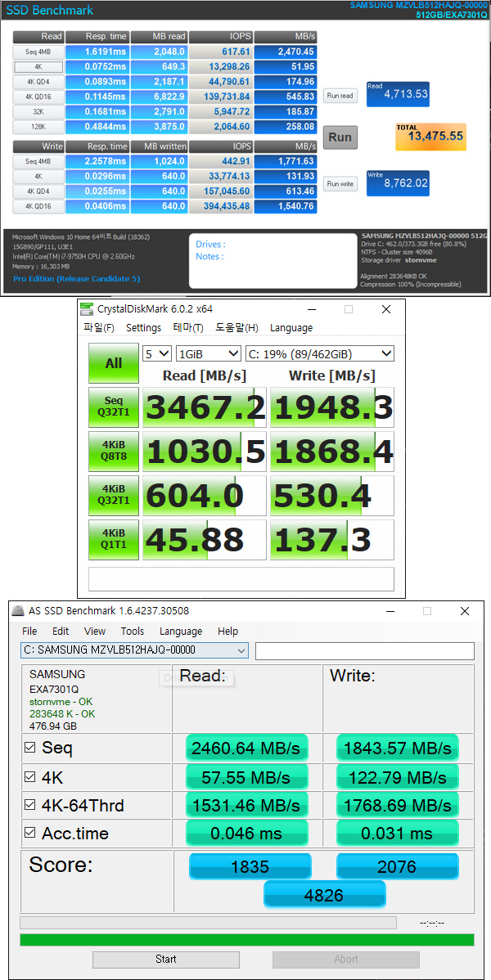The width and height of the screenshot is (491, 980).
Task: Click the empty comment box in CrystalDiskMark
Action: tap(241, 578)
